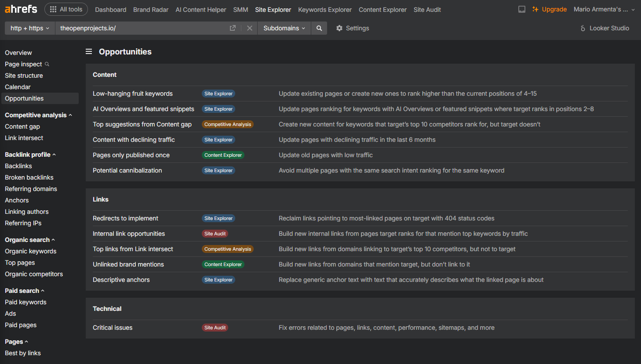Click the target URL input field
Image resolution: width=641 pixels, height=364 pixels.
click(x=141, y=28)
